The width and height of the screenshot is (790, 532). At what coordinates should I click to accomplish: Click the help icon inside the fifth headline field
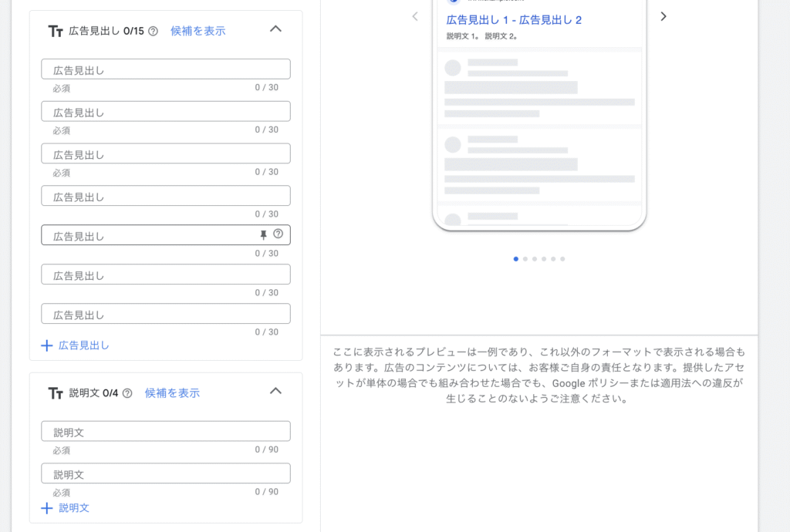click(x=279, y=234)
